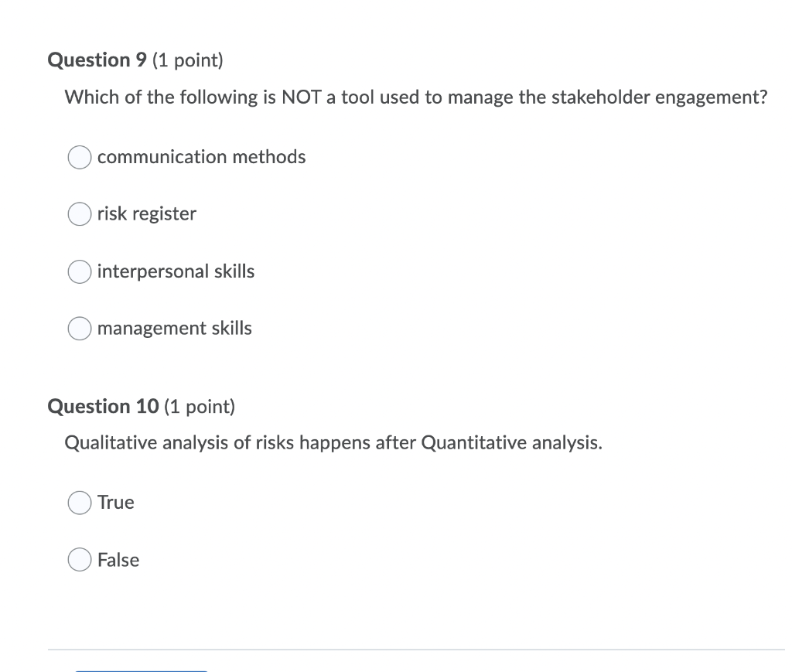Click the "communication methods" answer label
The height and width of the screenshot is (672, 792).
(x=201, y=157)
